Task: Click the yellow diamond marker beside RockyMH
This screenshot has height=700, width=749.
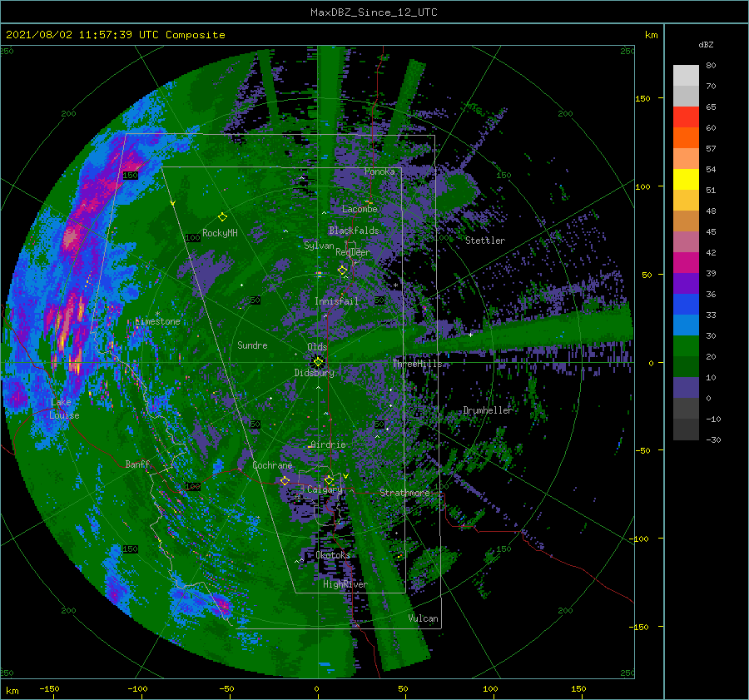Action: click(222, 217)
